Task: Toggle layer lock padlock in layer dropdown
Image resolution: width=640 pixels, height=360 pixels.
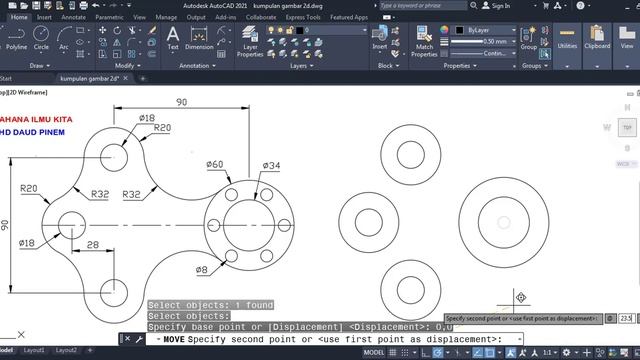Action: click(x=290, y=30)
